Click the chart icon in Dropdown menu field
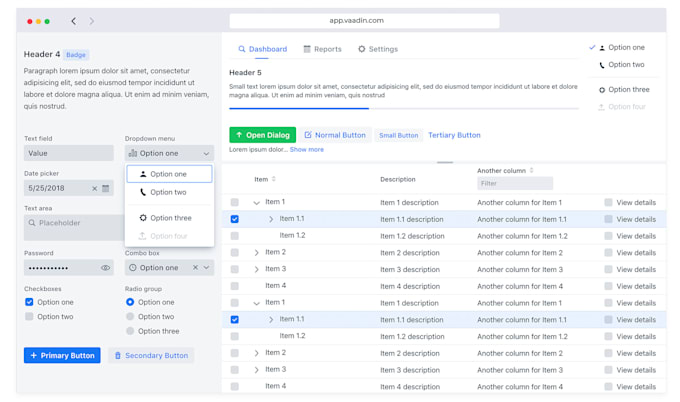The image size is (680, 402). 133,153
